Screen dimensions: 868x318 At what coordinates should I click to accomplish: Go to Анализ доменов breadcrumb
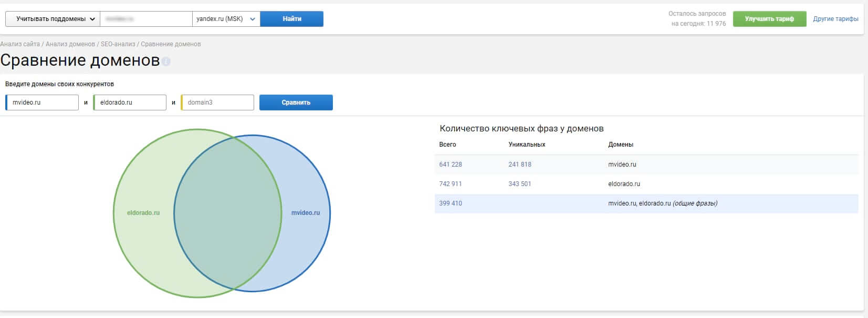point(70,44)
